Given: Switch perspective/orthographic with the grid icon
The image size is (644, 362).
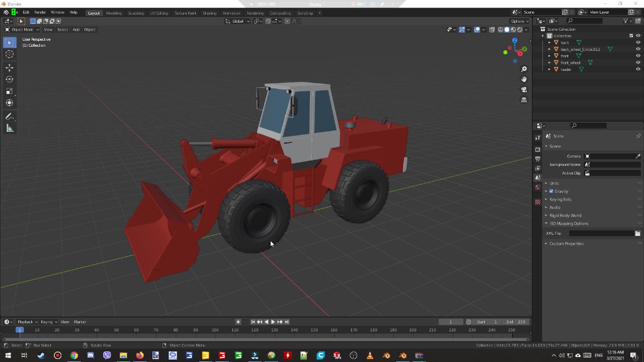Looking at the screenshot, I should coord(524,100).
